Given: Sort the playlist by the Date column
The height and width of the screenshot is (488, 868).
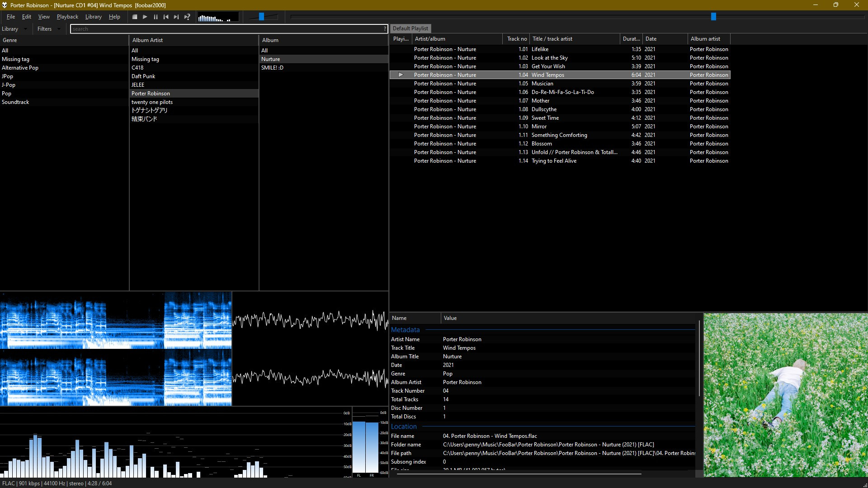Looking at the screenshot, I should coord(665,39).
